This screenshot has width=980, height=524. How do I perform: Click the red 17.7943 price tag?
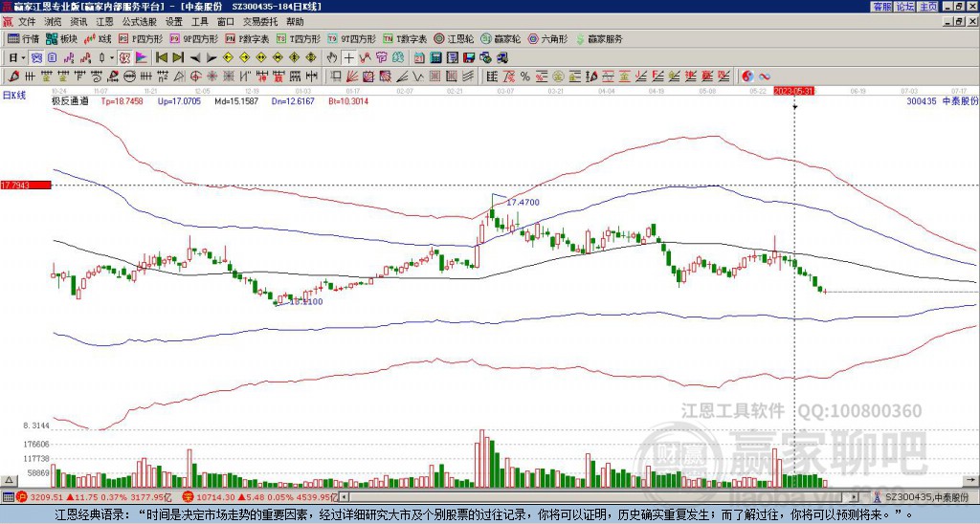[x=25, y=186]
